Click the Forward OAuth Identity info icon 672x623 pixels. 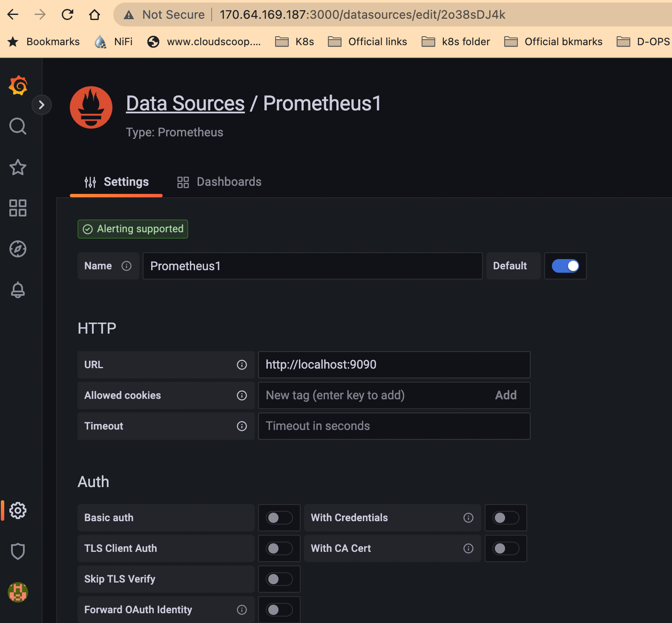point(242,610)
